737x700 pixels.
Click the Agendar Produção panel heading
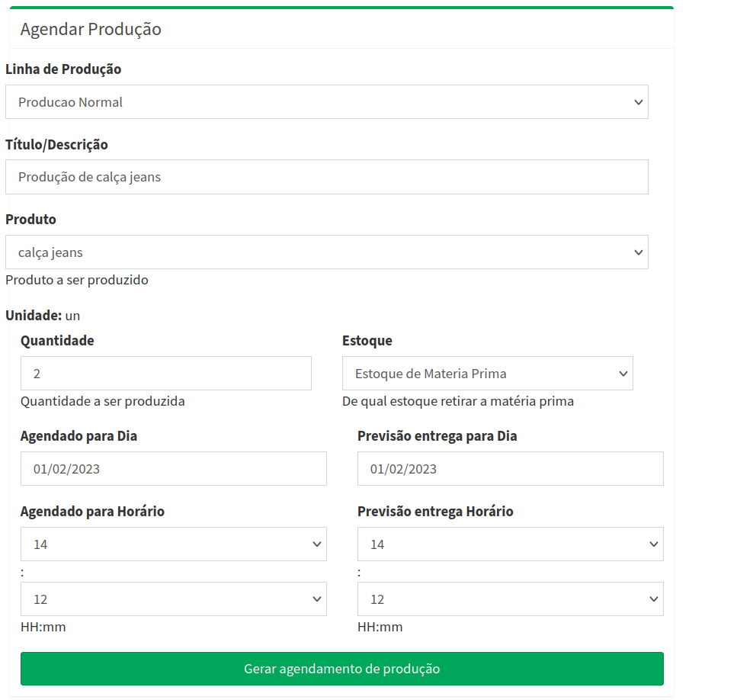click(91, 30)
